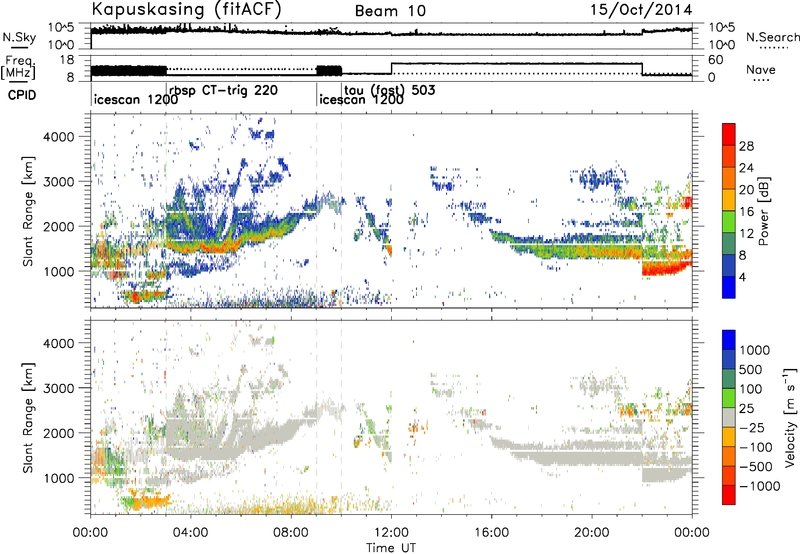Click the '08:00' time axis tick label
800x554 pixels.
[291, 533]
